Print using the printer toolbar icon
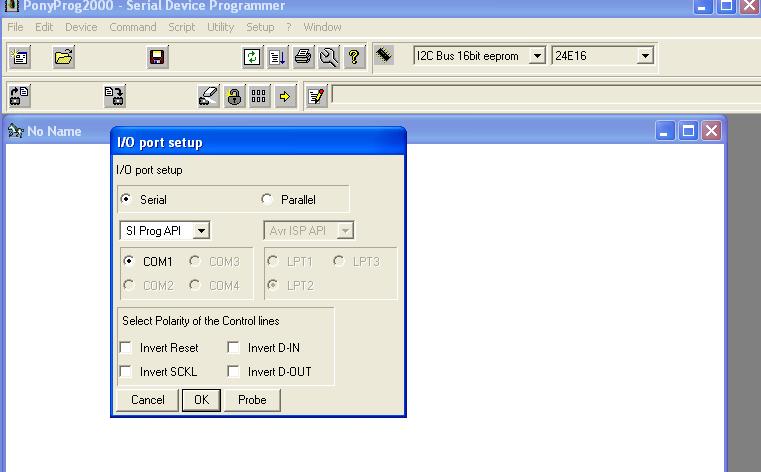Viewport: 761px width, 472px height. 303,57
